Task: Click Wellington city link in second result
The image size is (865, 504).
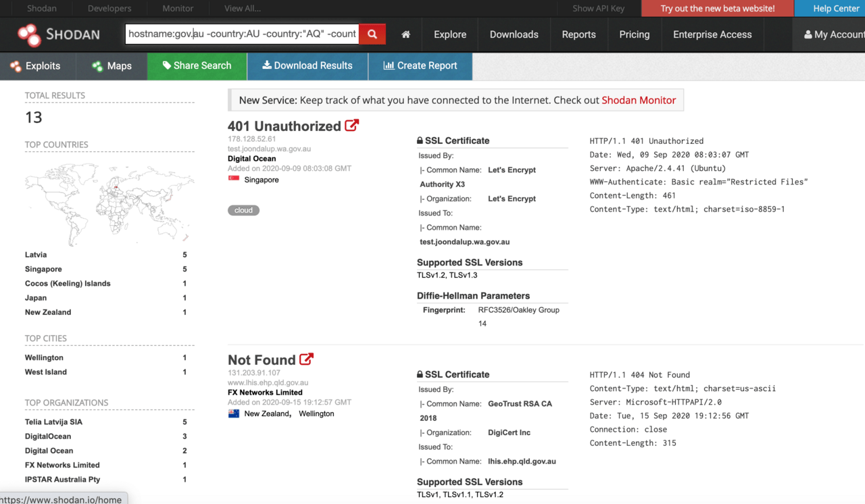Action: coord(316,413)
